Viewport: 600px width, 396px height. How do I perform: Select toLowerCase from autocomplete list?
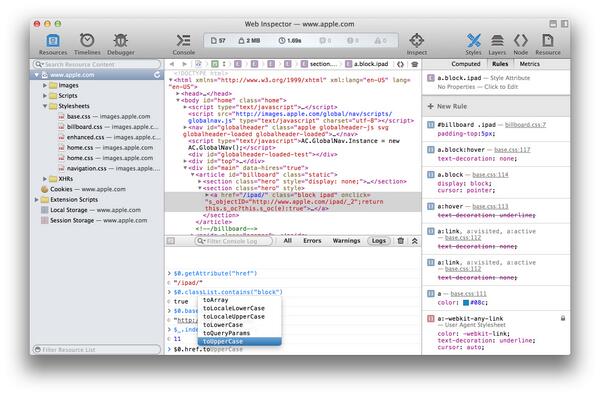click(223, 325)
